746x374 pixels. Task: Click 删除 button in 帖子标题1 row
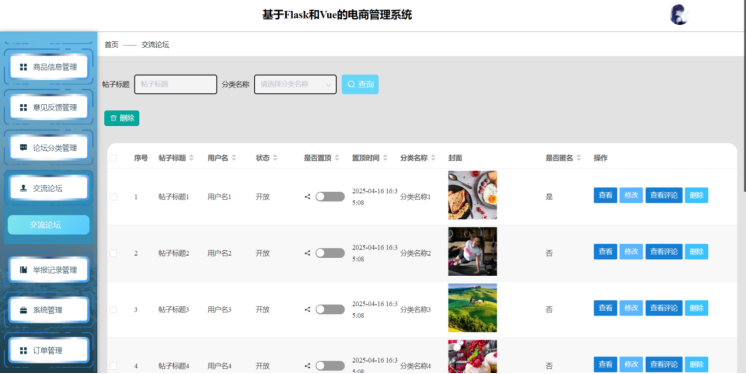pos(697,195)
